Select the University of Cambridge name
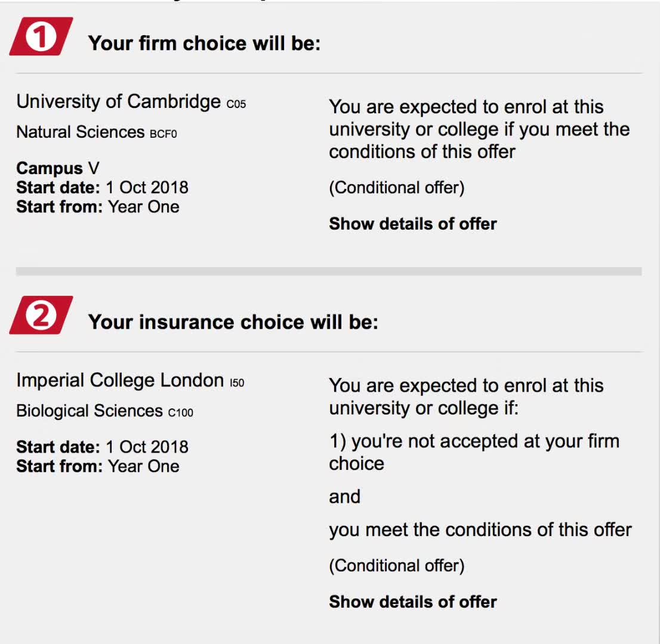The width and height of the screenshot is (660, 644). pos(118,102)
